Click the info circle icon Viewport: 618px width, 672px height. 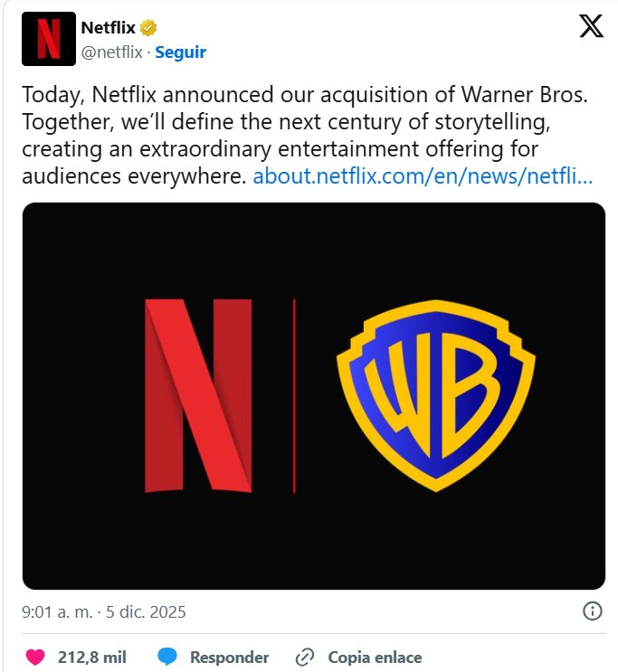pos(593,611)
